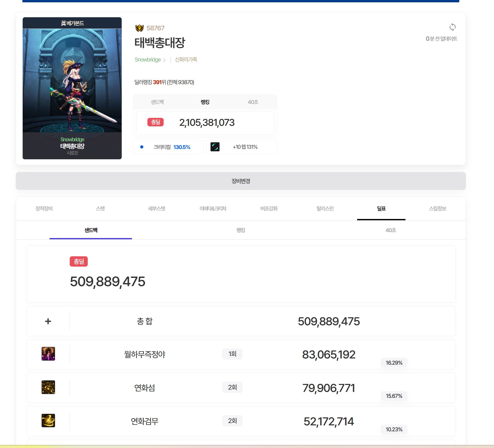Open the 스킬정보 tab
Image resolution: width=494 pixels, height=448 pixels.
(x=437, y=208)
